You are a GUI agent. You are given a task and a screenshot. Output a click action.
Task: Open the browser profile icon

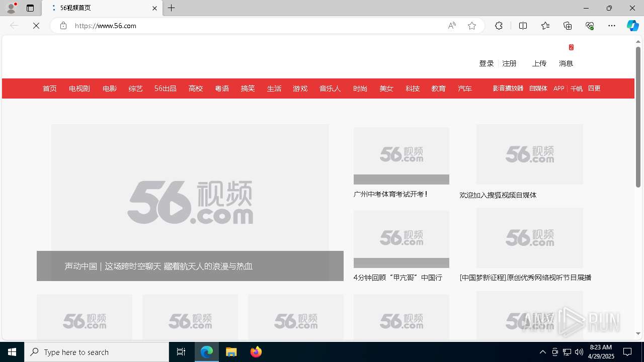11,8
